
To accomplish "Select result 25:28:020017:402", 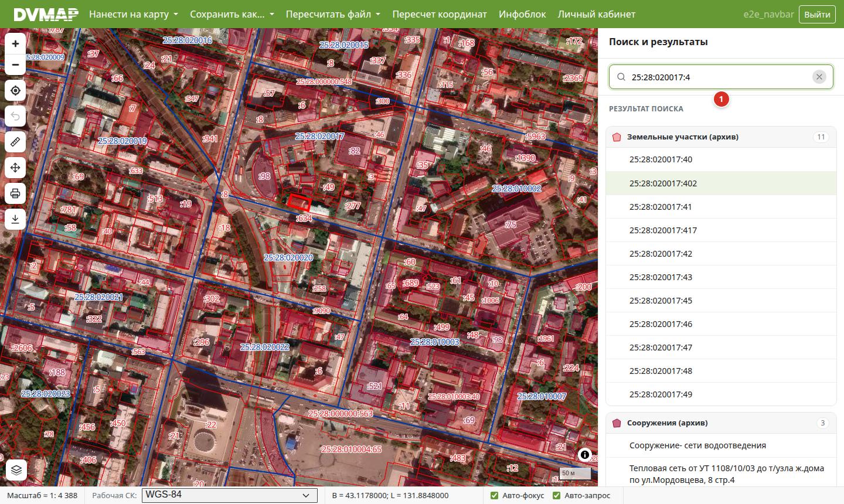I will [721, 183].
